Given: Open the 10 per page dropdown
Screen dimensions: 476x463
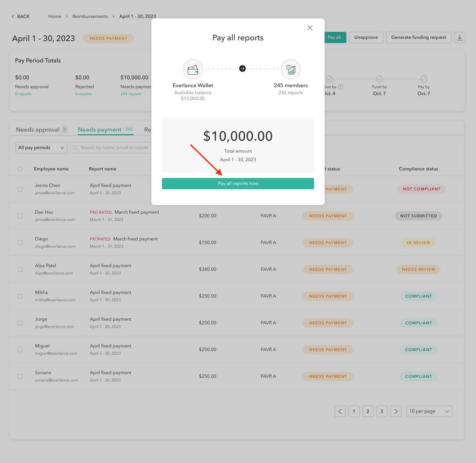Looking at the screenshot, I should tap(429, 411).
